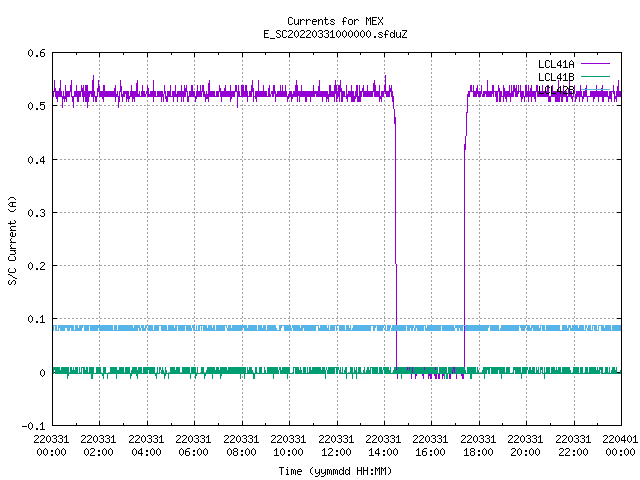640x480 pixels.
Task: Click the 0.1 y-axis tick label
Action: click(x=37, y=319)
